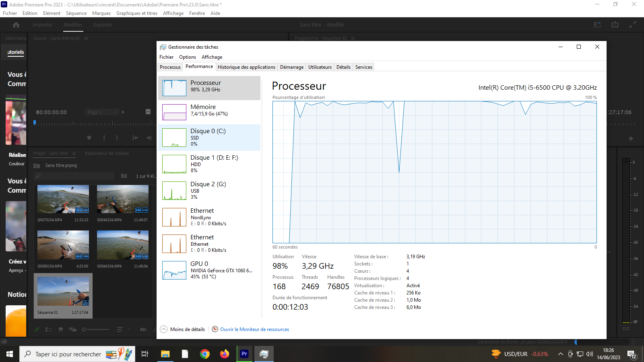Open the Graphiques et titres menu
The image size is (644, 362).
[137, 13]
